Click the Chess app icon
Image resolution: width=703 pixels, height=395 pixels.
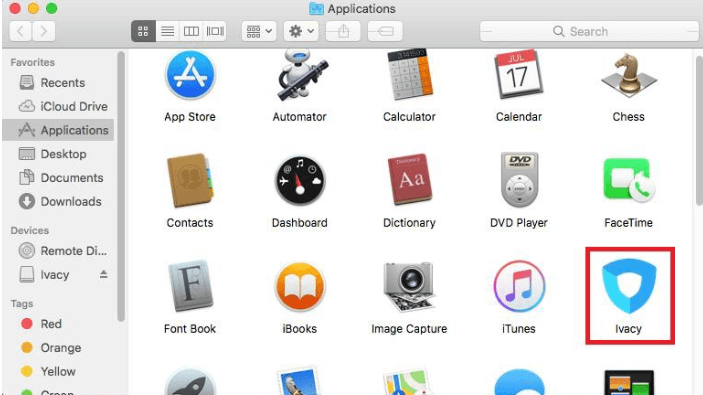pos(629,74)
